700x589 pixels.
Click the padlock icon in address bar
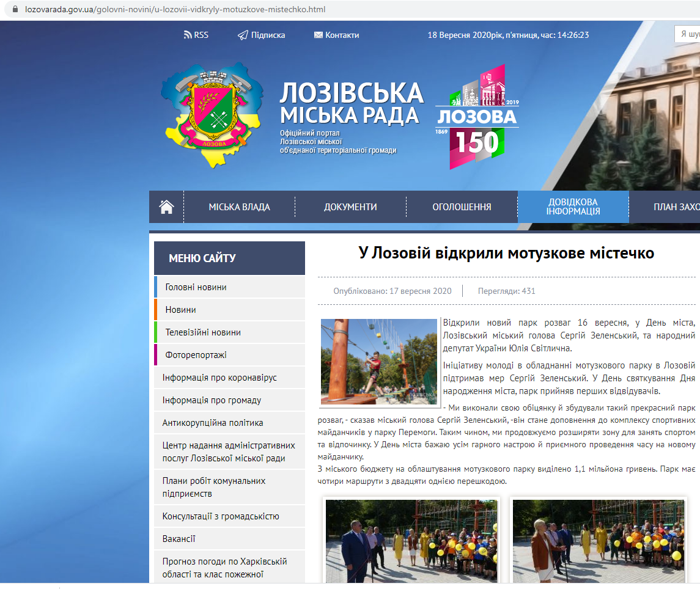point(15,10)
